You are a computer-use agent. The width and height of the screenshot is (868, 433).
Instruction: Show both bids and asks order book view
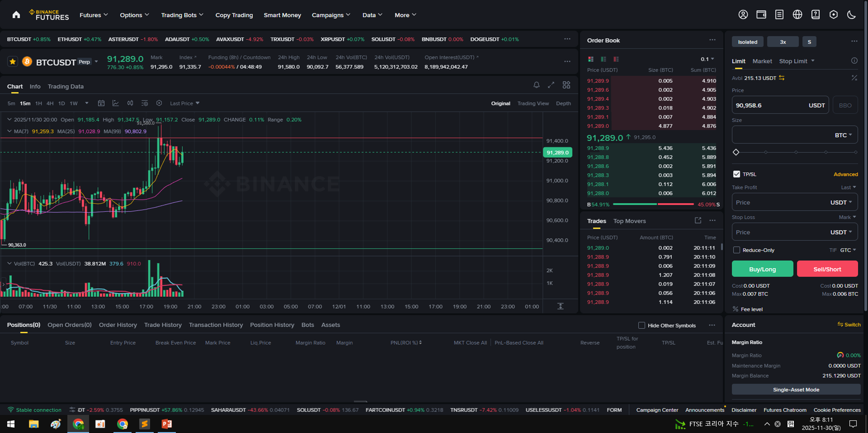[591, 59]
